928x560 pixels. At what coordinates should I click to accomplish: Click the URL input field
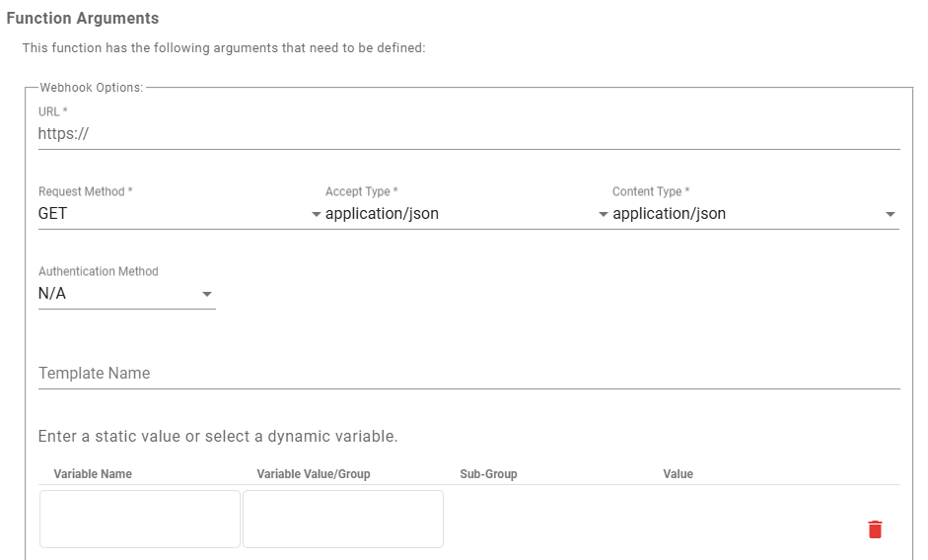468,134
